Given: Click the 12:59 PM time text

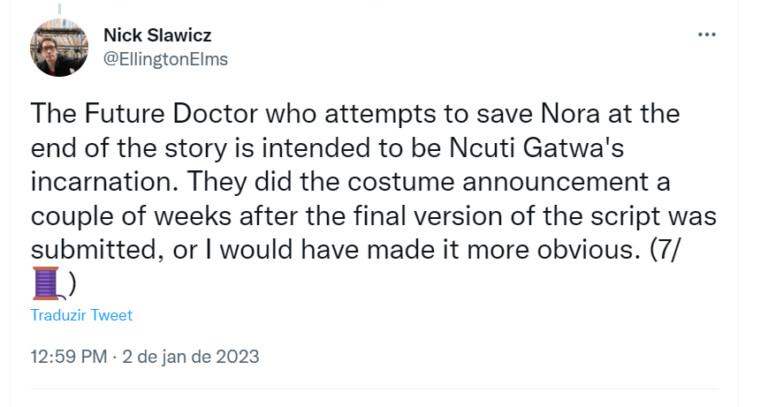Looking at the screenshot, I should point(66,355).
